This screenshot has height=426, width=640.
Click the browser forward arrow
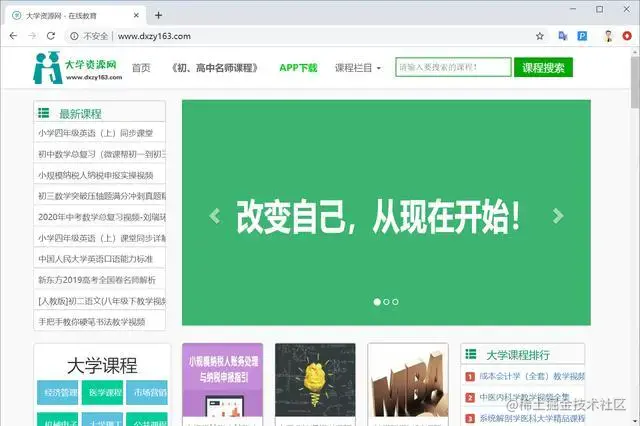click(32, 36)
